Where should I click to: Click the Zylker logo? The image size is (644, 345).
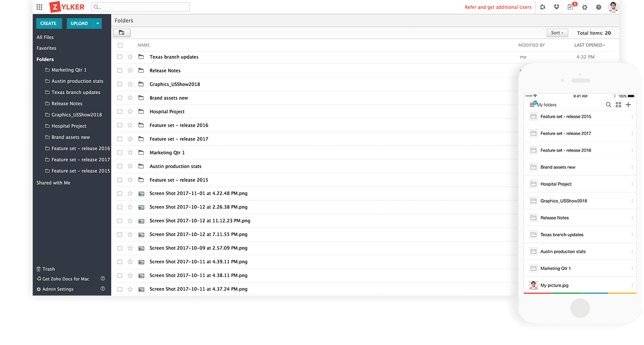67,7
